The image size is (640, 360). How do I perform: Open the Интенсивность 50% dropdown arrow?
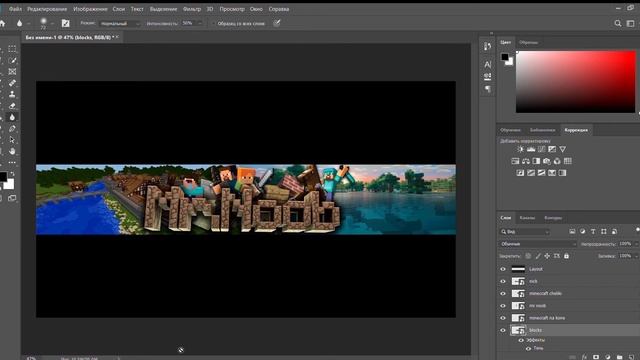[x=200, y=23]
